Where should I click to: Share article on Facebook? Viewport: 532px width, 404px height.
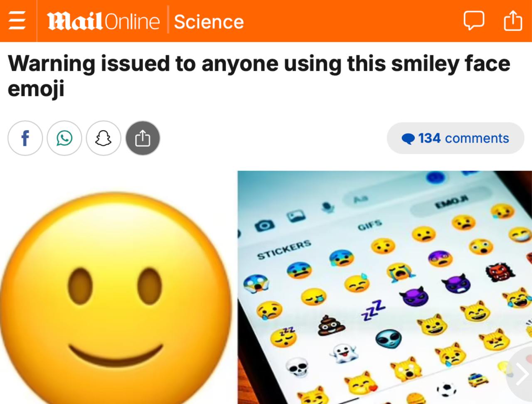pos(25,138)
